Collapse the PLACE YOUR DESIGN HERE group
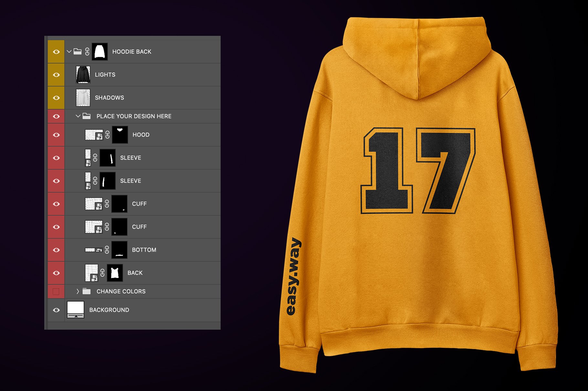Screen dimensions: 588x391 pos(78,116)
